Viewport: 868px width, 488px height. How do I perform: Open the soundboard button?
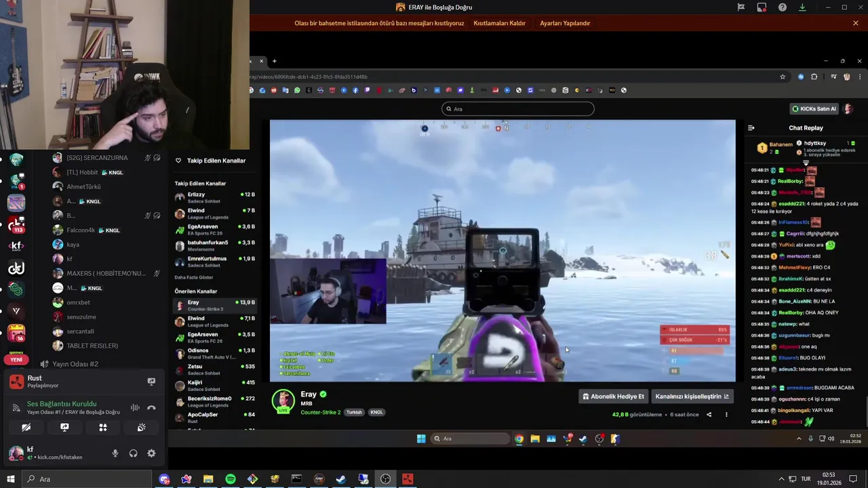coord(141,428)
